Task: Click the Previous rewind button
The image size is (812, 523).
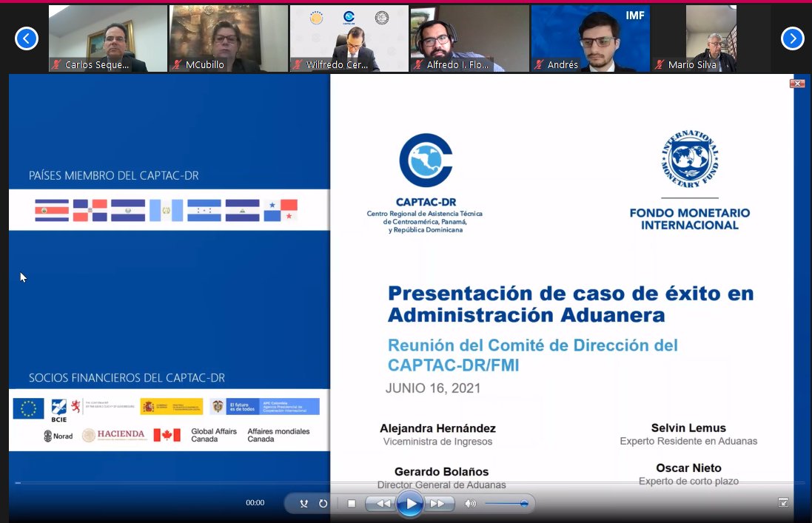Action: point(382,503)
